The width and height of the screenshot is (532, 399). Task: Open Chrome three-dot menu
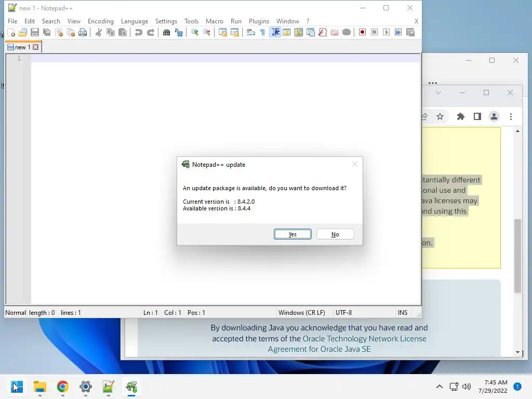tap(511, 117)
